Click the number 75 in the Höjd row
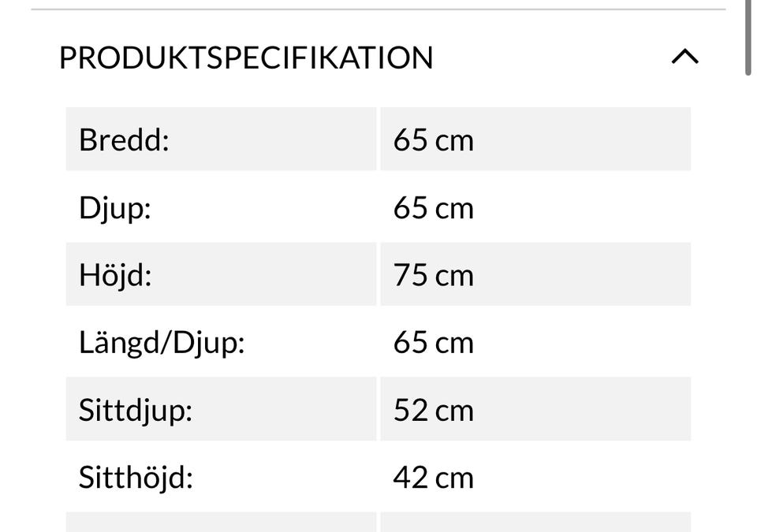Image resolution: width=757 pixels, height=532 pixels. [x=410, y=275]
